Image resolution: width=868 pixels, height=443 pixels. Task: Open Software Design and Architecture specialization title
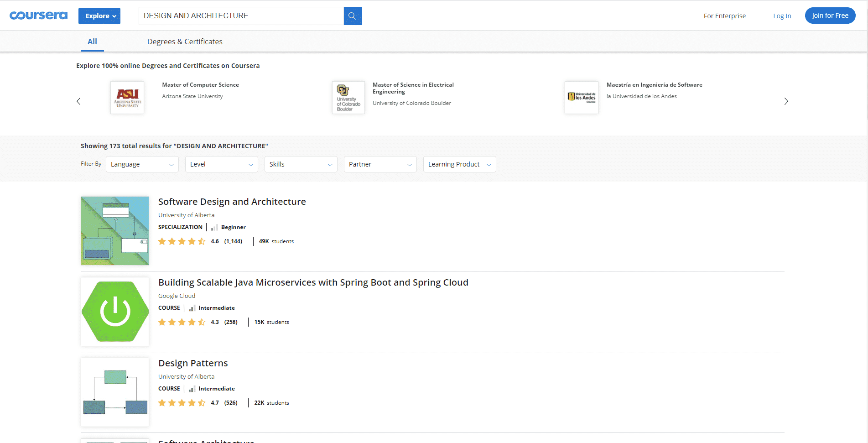click(232, 202)
